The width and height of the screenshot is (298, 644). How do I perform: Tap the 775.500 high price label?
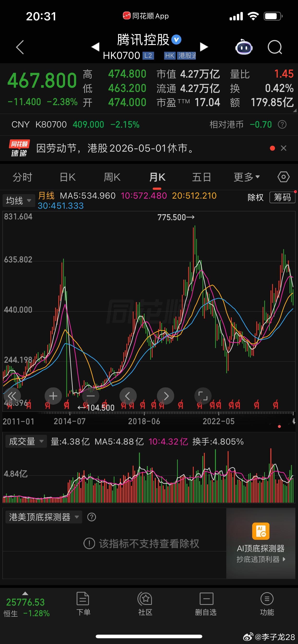176,217
